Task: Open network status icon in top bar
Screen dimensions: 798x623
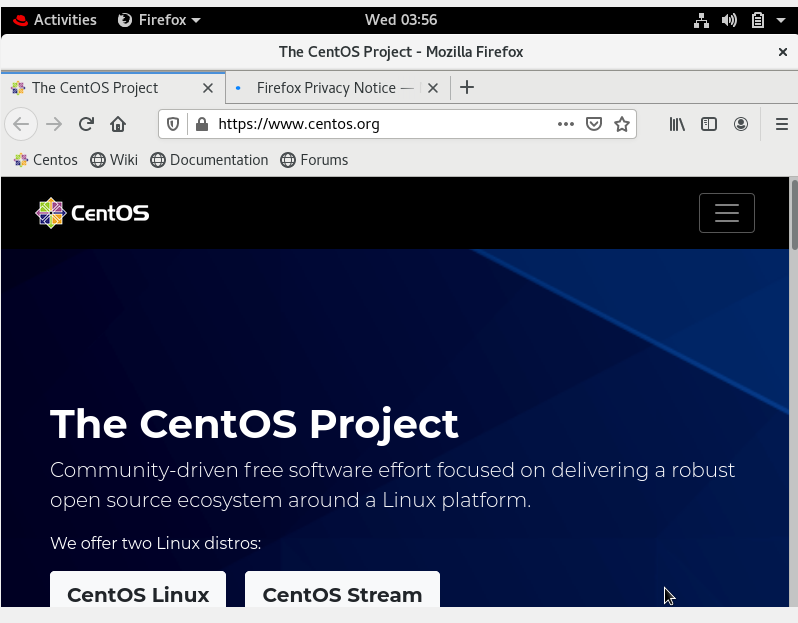Action: 701,20
